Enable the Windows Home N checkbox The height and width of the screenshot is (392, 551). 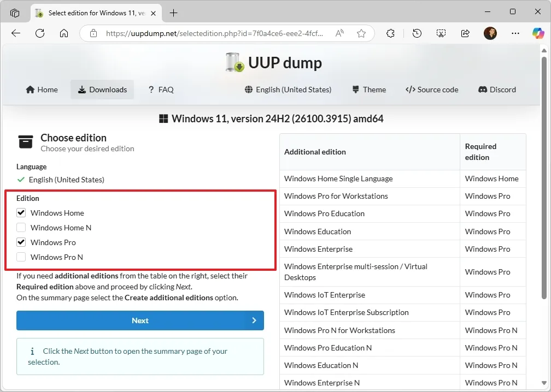coord(21,228)
